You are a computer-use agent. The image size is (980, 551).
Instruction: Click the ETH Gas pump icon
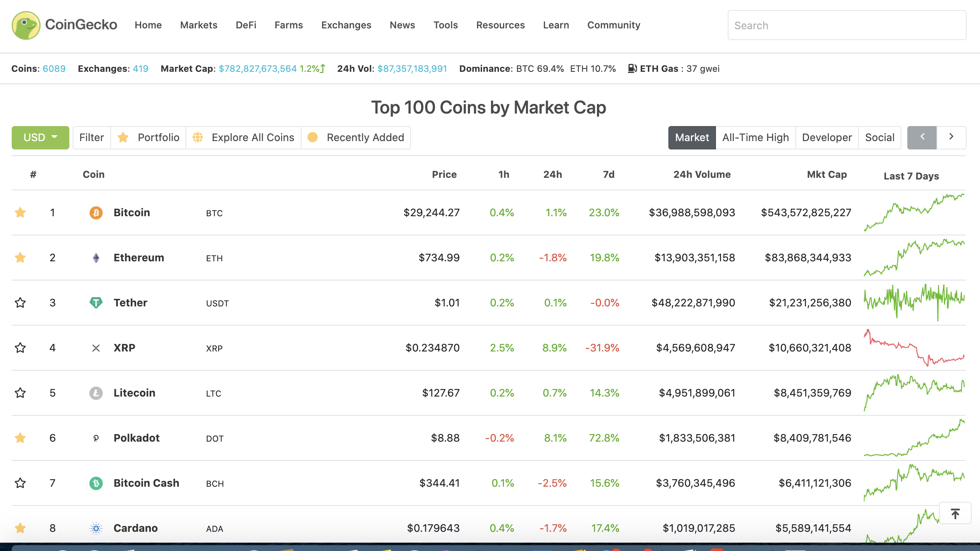[632, 68]
